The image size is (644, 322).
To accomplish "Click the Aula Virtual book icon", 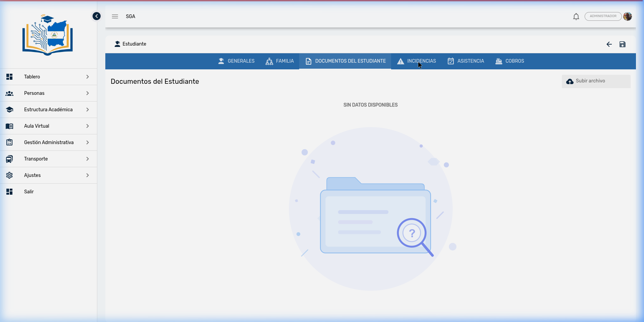I will [x=9, y=126].
